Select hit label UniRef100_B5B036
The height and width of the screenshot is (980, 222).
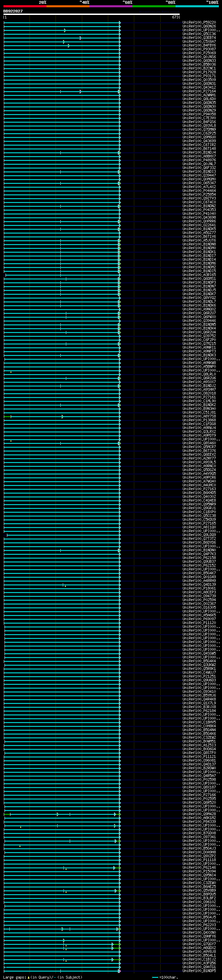(199, 64)
